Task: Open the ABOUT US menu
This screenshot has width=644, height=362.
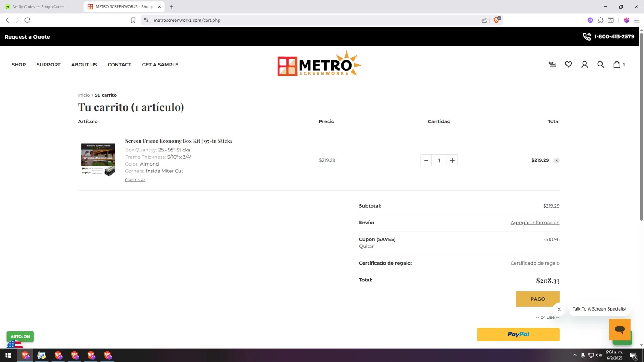Action: (84, 65)
